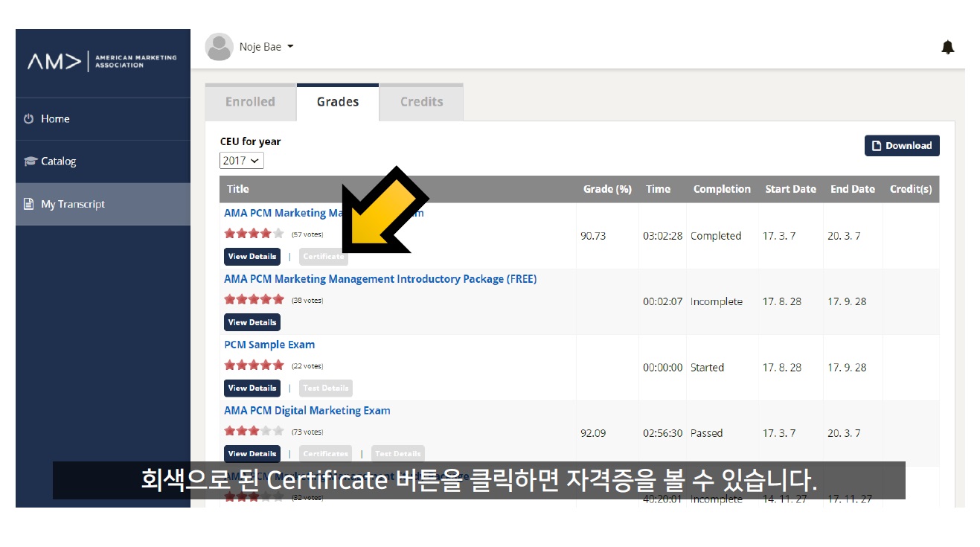Open the AMA PCM Marketing Management Introductory Package link
Image resolution: width=980 pixels, height=547 pixels.
[380, 279]
